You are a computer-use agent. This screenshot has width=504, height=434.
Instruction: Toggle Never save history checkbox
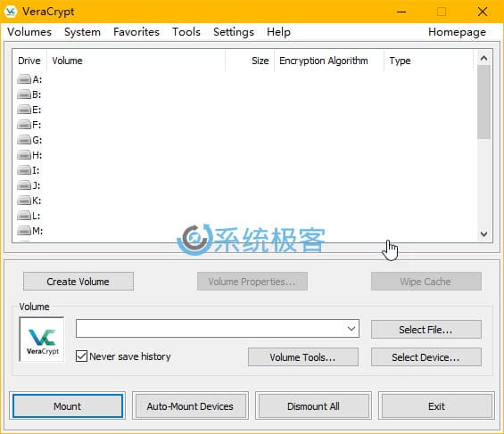click(81, 356)
